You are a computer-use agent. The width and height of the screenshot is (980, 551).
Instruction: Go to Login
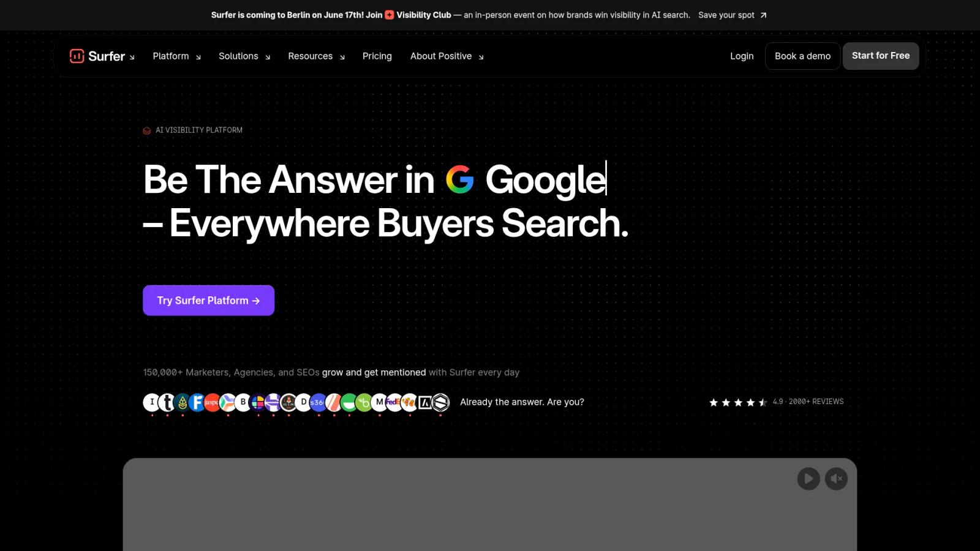point(742,56)
